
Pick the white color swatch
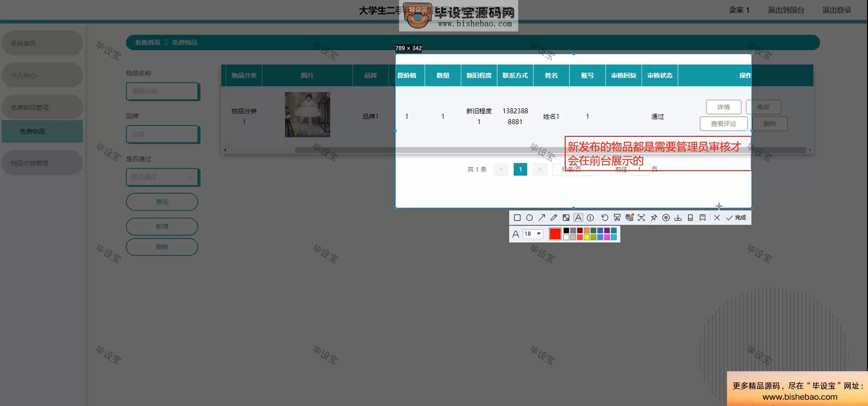[566, 237]
